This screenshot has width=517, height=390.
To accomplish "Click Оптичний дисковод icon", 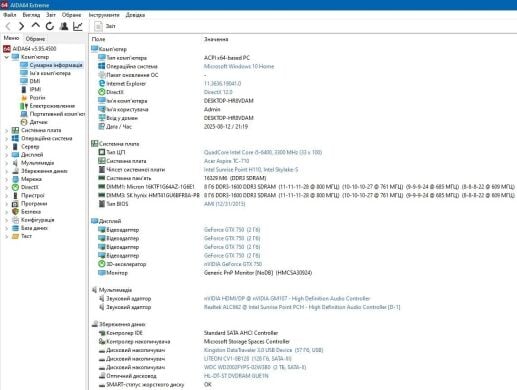I will [x=102, y=376].
